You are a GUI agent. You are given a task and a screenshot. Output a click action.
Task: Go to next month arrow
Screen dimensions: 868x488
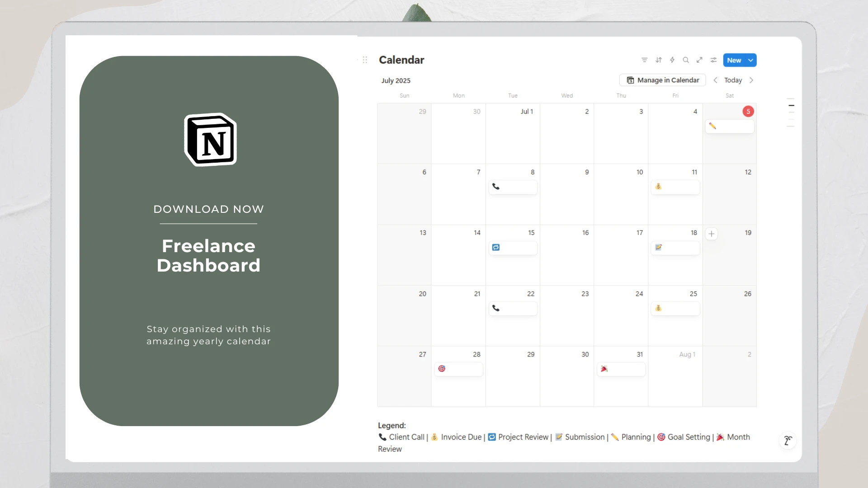(751, 80)
